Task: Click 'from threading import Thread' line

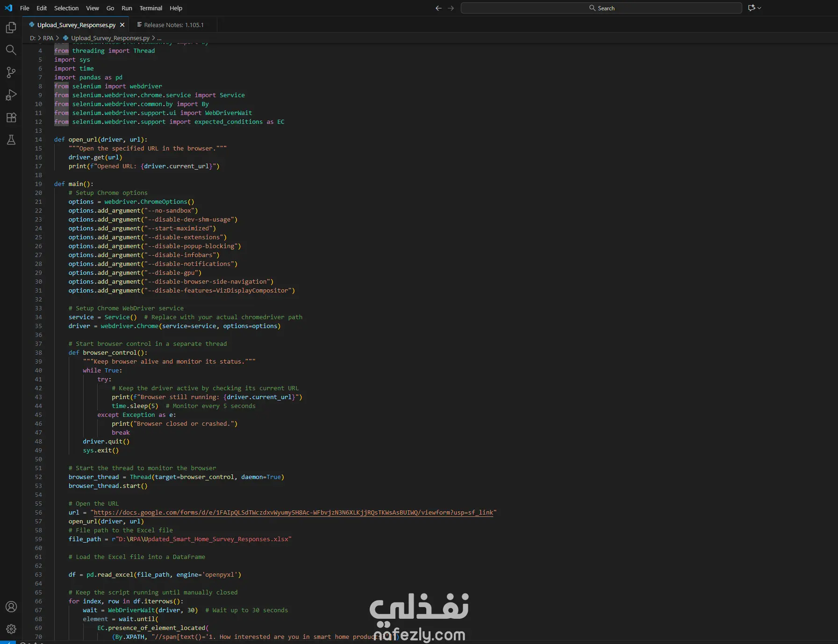Action: pos(105,50)
